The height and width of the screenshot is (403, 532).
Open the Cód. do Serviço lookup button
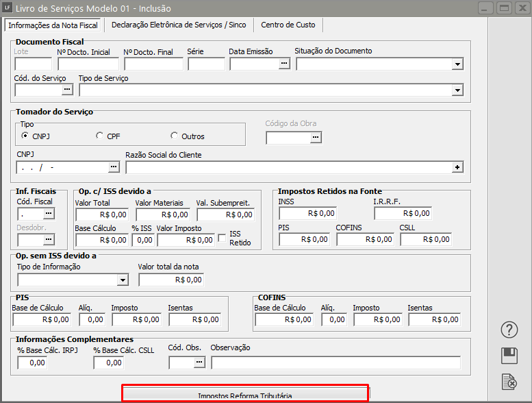67,90
